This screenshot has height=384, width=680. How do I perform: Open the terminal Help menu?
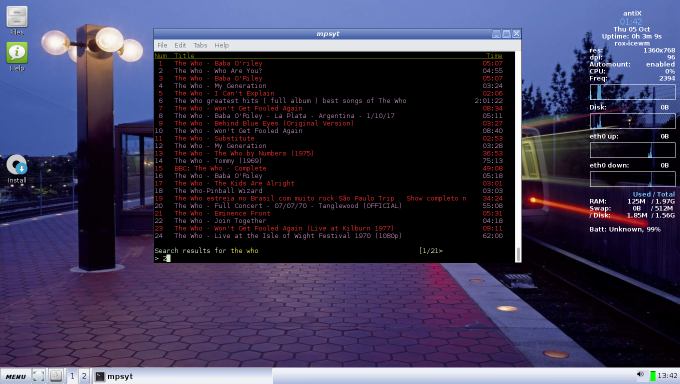pyautogui.click(x=222, y=45)
